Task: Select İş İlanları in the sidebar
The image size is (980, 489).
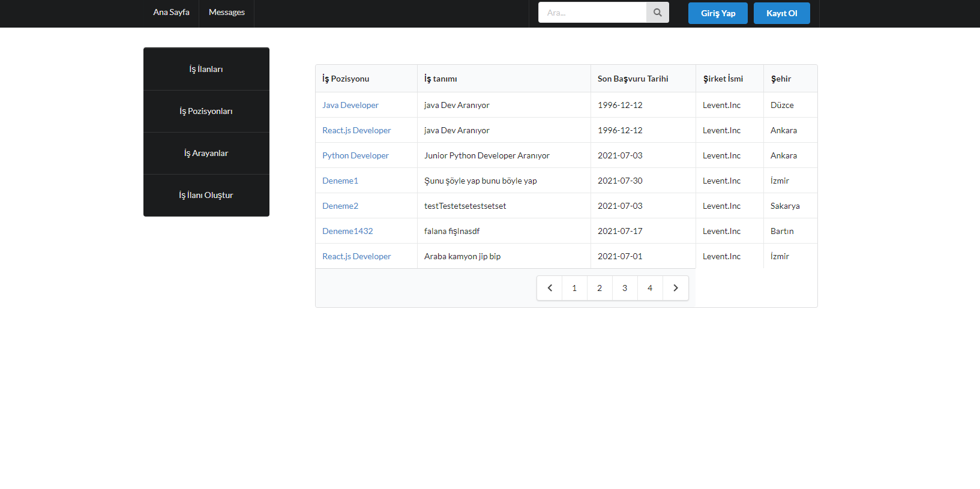Action: pos(206,69)
